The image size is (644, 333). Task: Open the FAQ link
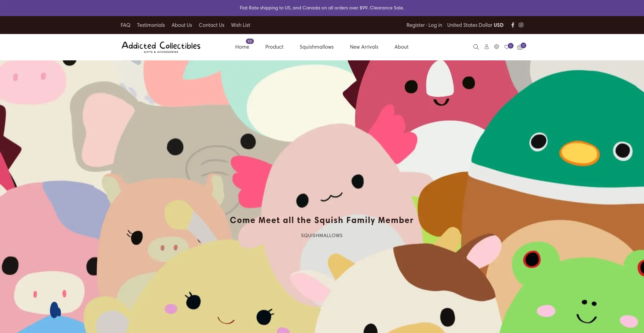pyautogui.click(x=125, y=25)
